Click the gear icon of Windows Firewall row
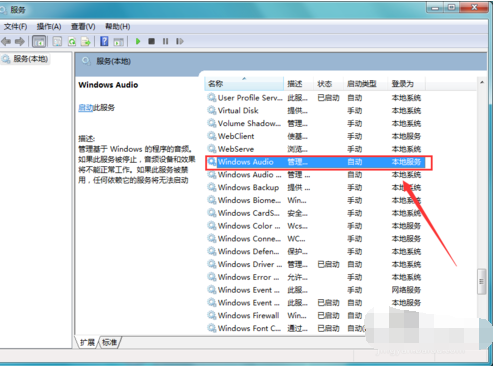The width and height of the screenshot is (493, 367). click(x=212, y=315)
